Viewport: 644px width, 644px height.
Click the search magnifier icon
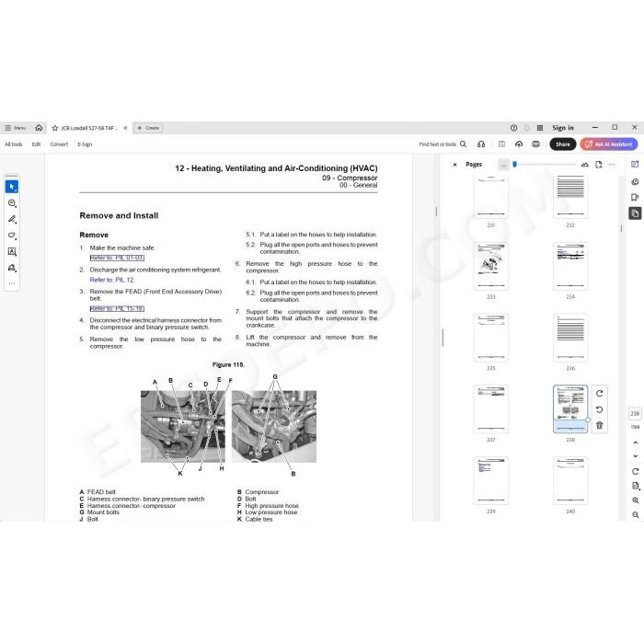tap(464, 144)
